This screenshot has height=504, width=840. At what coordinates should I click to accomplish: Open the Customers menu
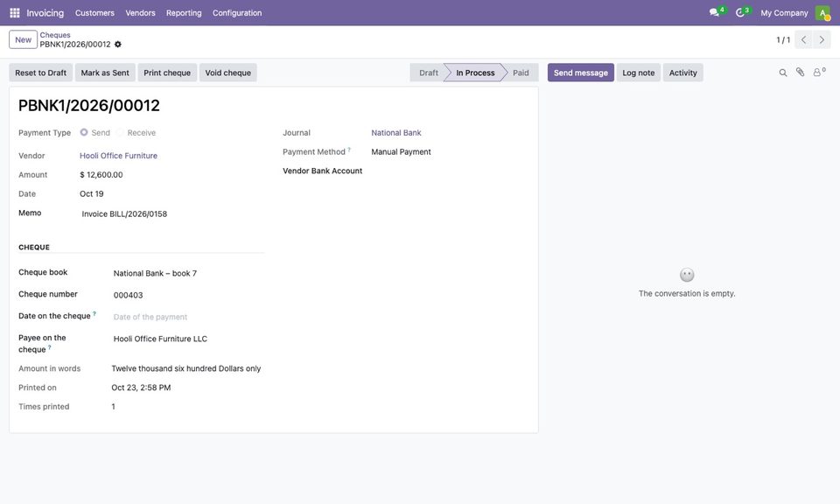click(94, 13)
